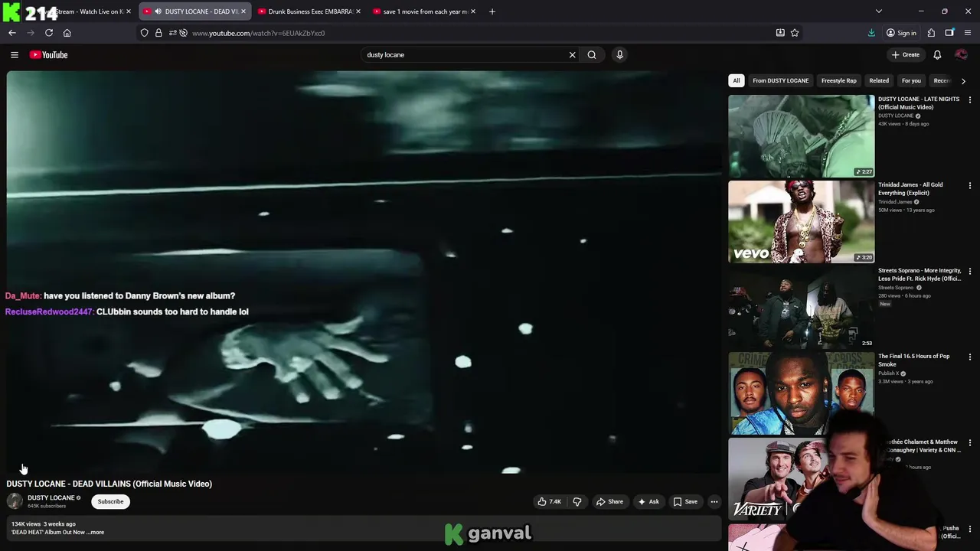Click the browser address bar URL
The image size is (980, 551).
point(258,33)
